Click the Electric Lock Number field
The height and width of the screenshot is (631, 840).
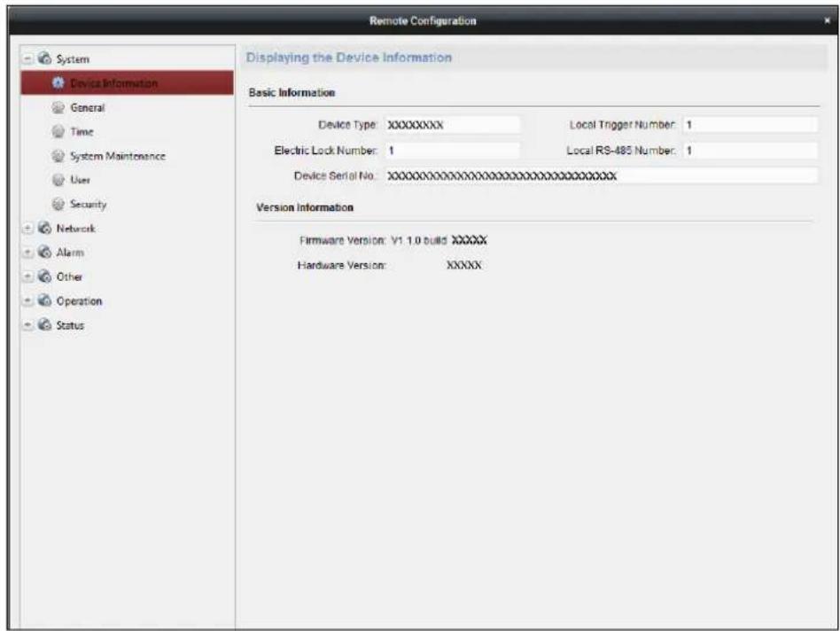(452, 151)
